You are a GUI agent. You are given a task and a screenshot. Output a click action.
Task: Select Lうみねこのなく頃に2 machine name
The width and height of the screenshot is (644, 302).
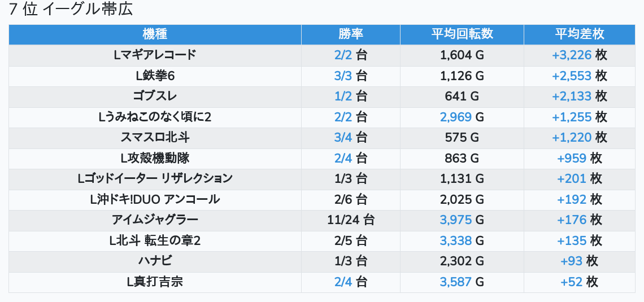[x=155, y=117]
